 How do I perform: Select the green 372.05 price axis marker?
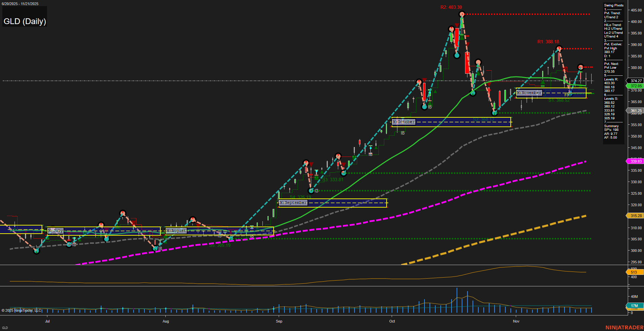[x=636, y=86]
